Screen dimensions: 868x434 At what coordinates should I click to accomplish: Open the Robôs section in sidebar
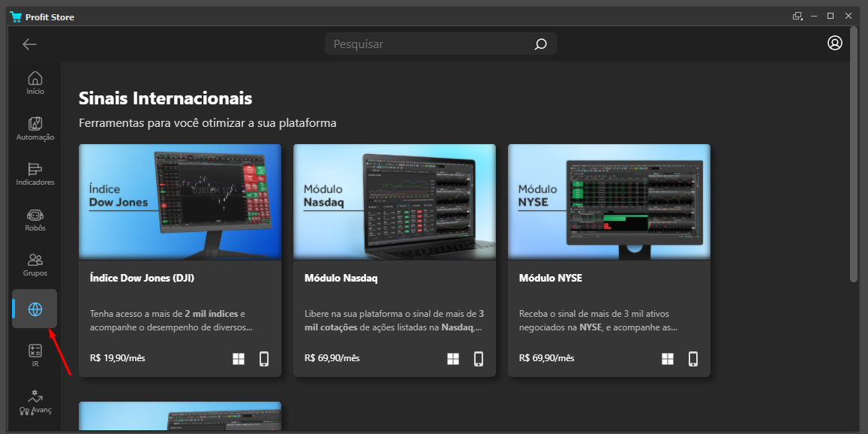pyautogui.click(x=35, y=219)
